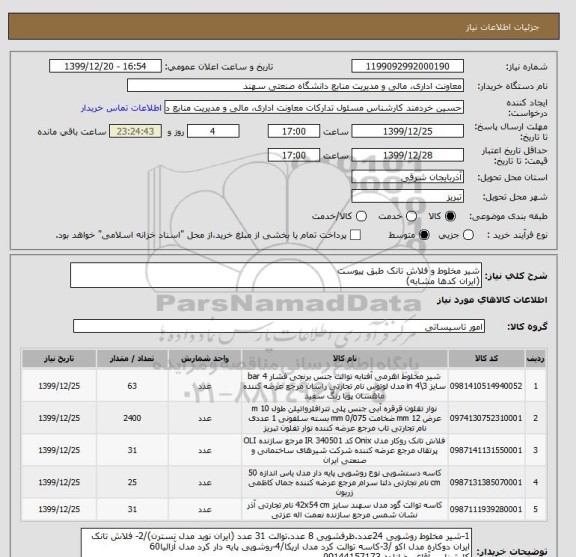The image size is (576, 557).
Task: Click the buyer notes text area
Action: point(276,543)
